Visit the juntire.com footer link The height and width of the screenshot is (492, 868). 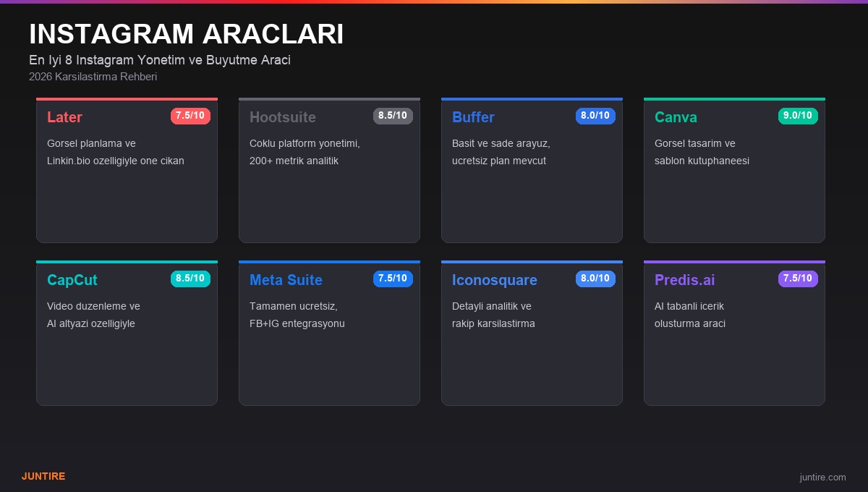822,478
